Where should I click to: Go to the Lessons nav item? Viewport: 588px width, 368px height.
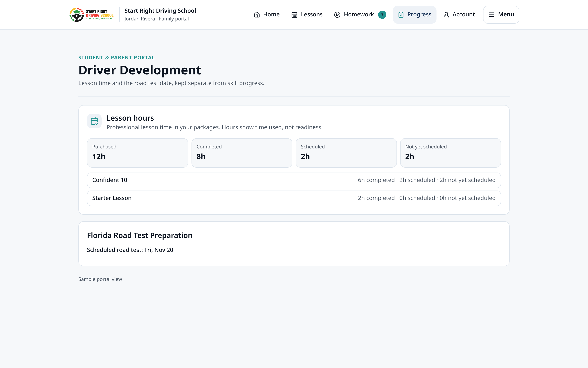307,15
